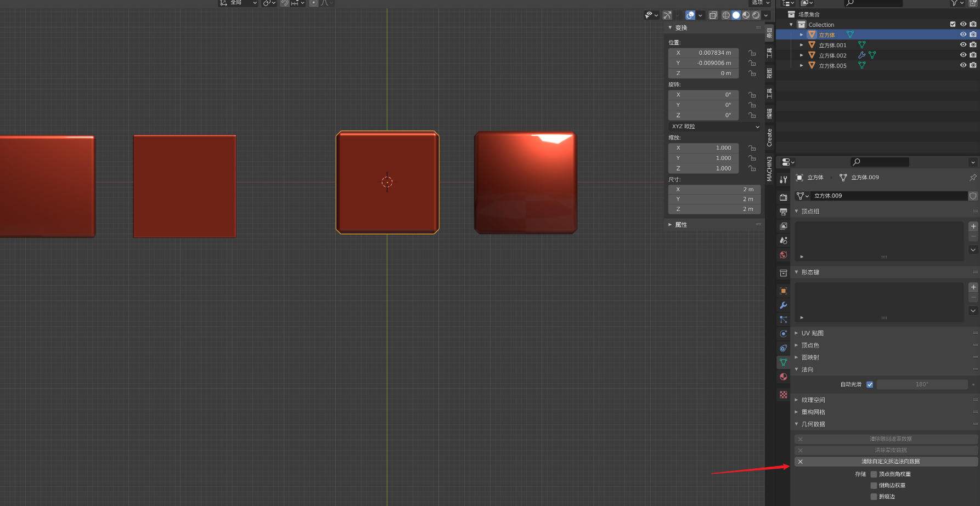Screen dimensions: 980x506
Task: Collapse the Collection tree in outliner
Action: [791, 25]
